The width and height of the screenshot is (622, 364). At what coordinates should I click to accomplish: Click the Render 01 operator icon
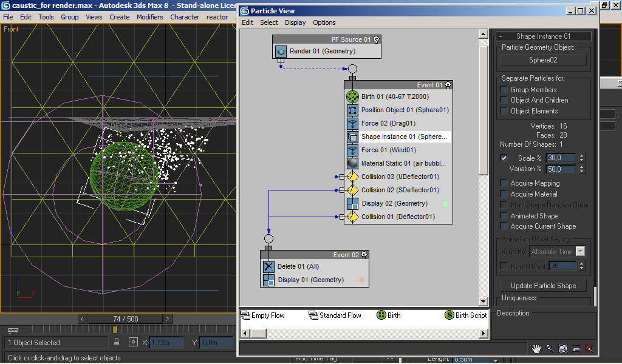(281, 51)
